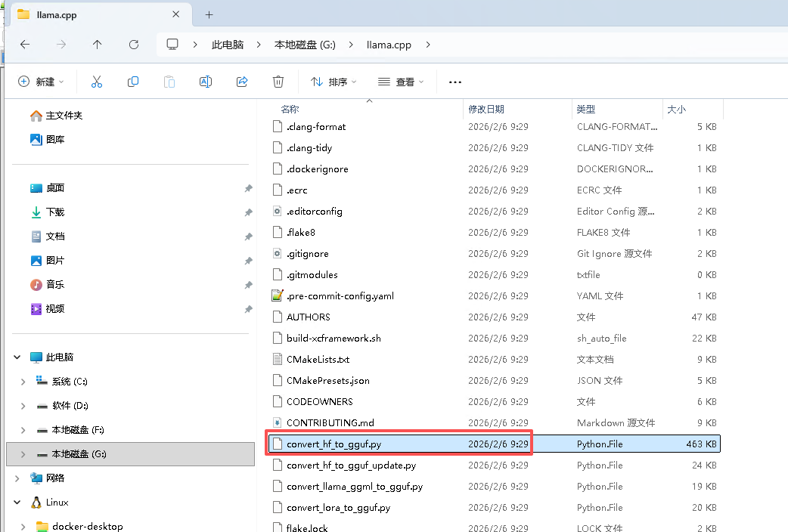Unpin 文档 using its pin icon
Screen dimensions: 788x532
click(248, 237)
